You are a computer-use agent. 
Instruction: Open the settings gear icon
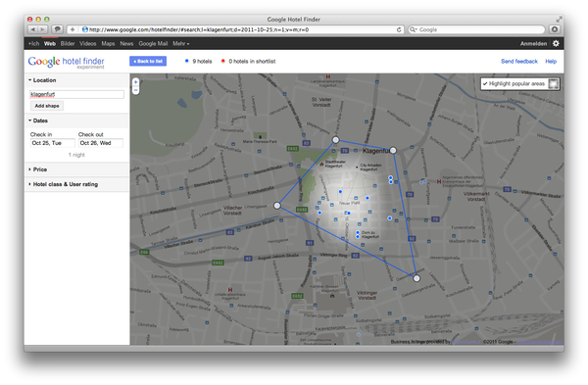coord(556,43)
